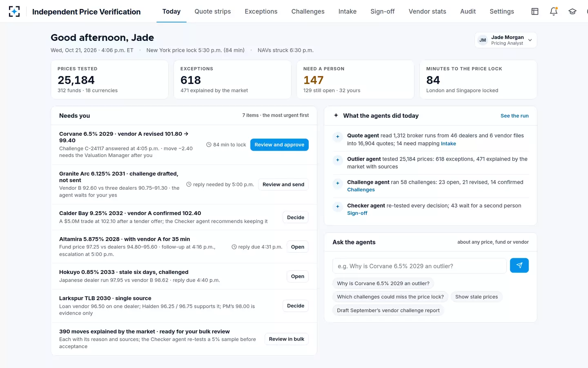Open the Exceptions tab

tap(261, 11)
